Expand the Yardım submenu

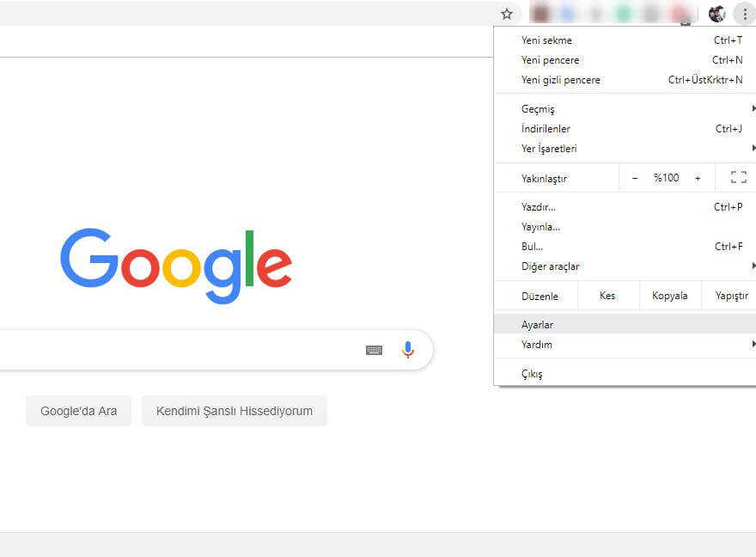(x=625, y=345)
